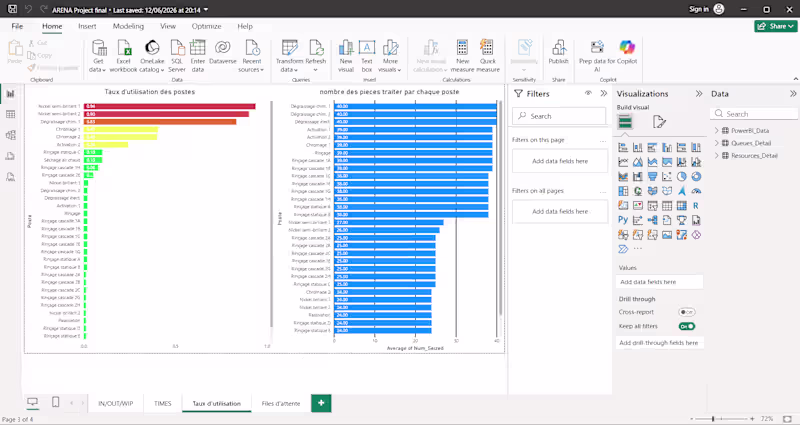Click the Quick measure icon

[488, 48]
